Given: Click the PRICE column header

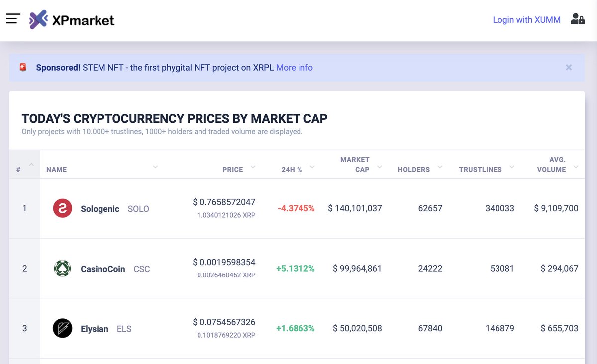Looking at the screenshot, I should [233, 170].
